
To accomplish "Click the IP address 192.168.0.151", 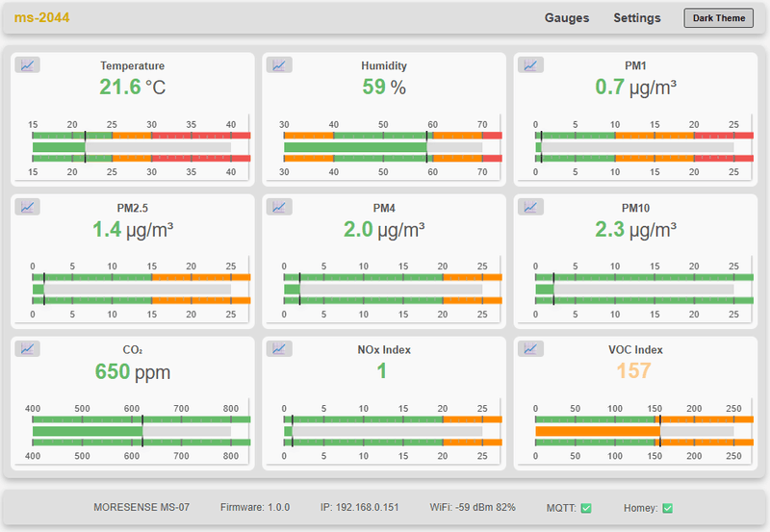I will tap(362, 507).
